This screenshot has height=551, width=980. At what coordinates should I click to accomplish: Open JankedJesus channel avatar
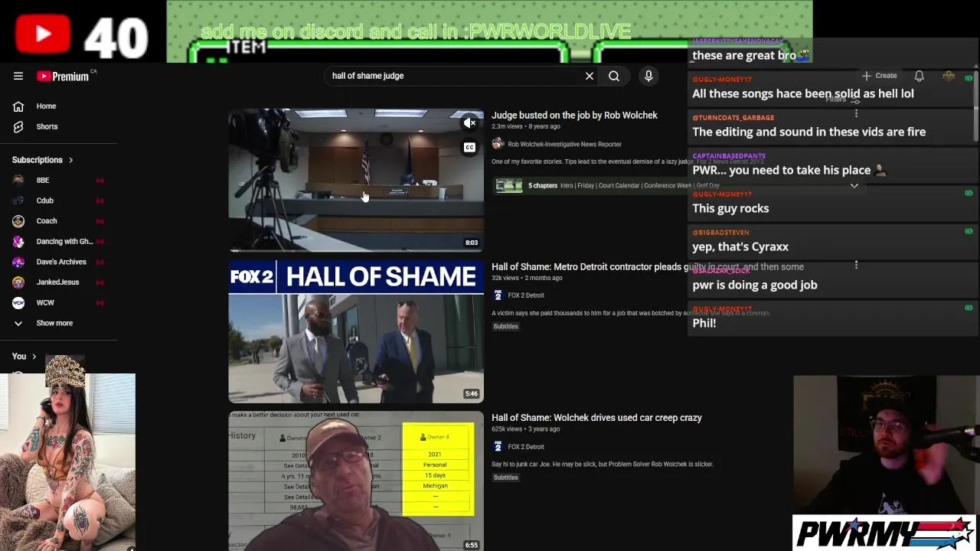(x=18, y=282)
